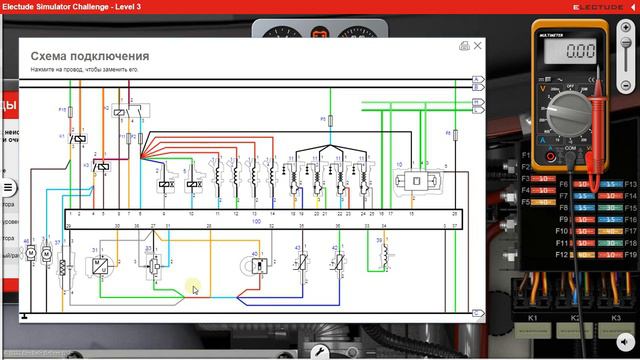Select blue fuse F16 in fuse box
Viewport: 640px width, 360px height.
pos(610,220)
